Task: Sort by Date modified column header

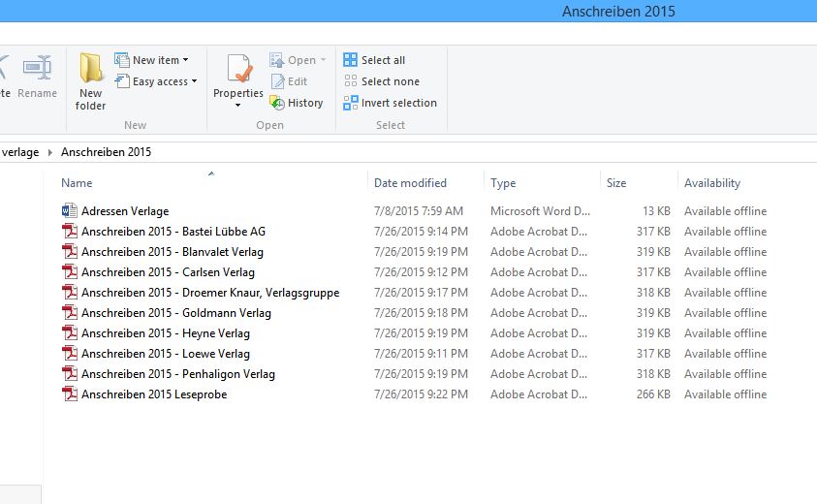Action: (x=410, y=183)
